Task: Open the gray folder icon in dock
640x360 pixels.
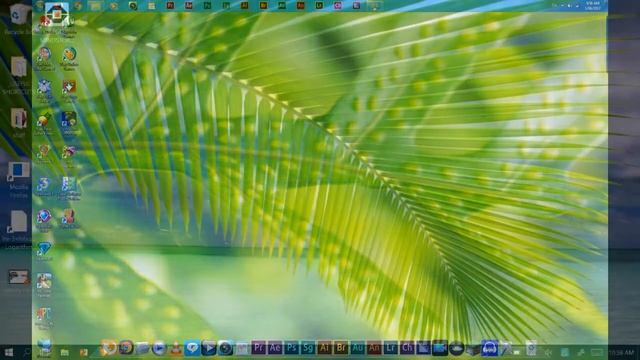Action: click(x=142, y=348)
